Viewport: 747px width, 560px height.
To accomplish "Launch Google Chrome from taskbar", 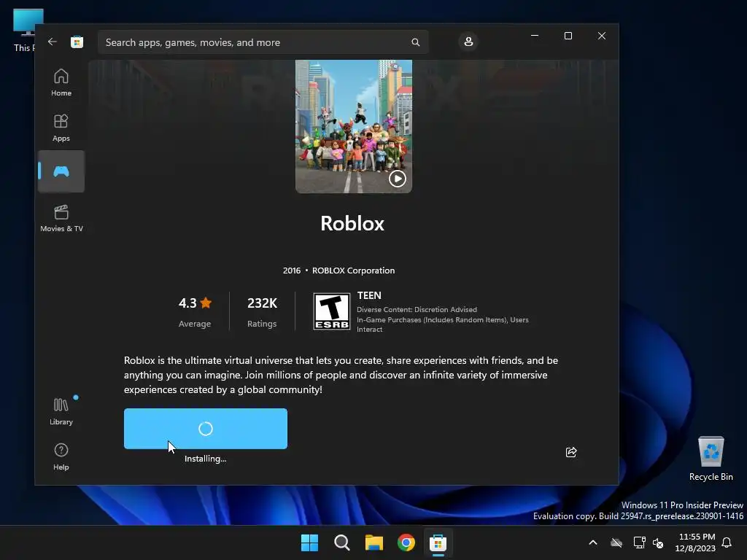I will point(406,542).
